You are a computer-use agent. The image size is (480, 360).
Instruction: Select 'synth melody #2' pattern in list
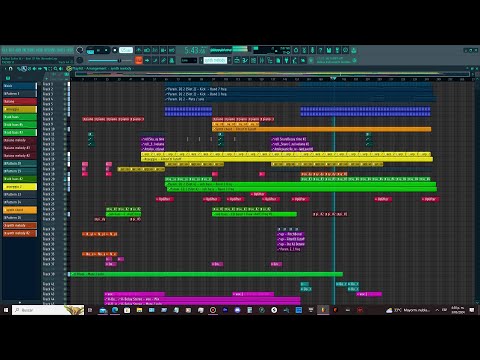20,233
